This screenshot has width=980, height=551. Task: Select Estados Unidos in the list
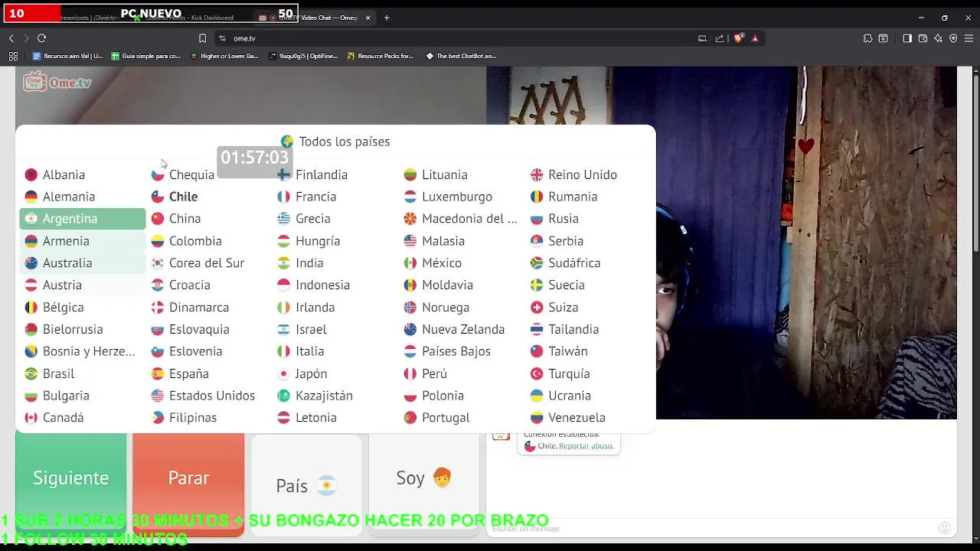click(208, 396)
